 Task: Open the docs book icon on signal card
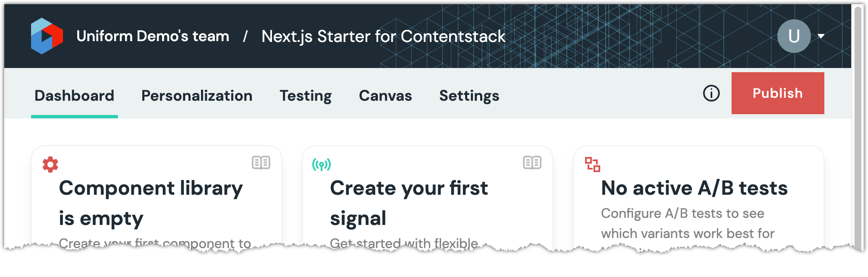[532, 162]
